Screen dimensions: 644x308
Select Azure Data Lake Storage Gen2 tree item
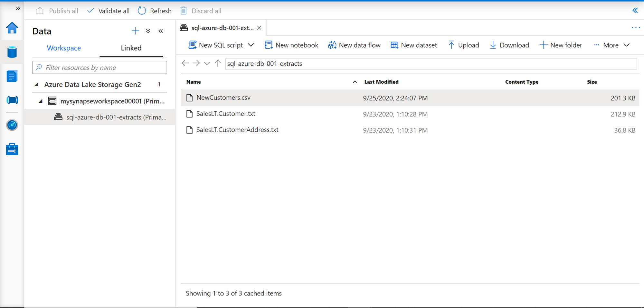pyautogui.click(x=93, y=85)
